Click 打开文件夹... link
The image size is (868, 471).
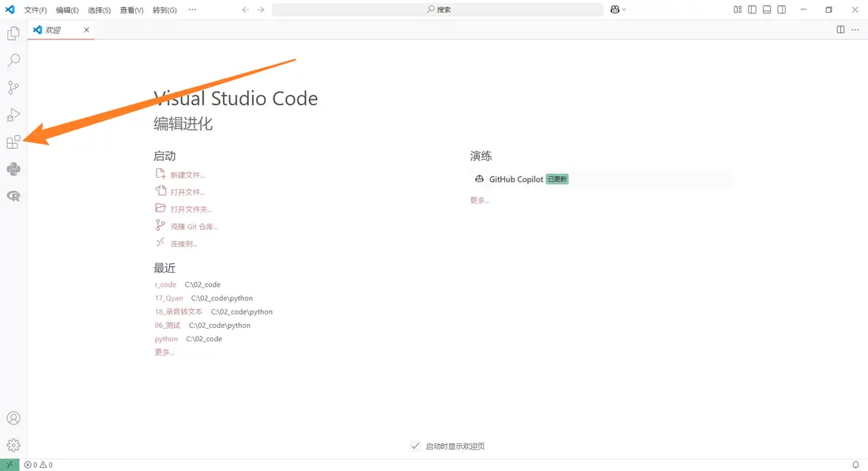tap(191, 209)
